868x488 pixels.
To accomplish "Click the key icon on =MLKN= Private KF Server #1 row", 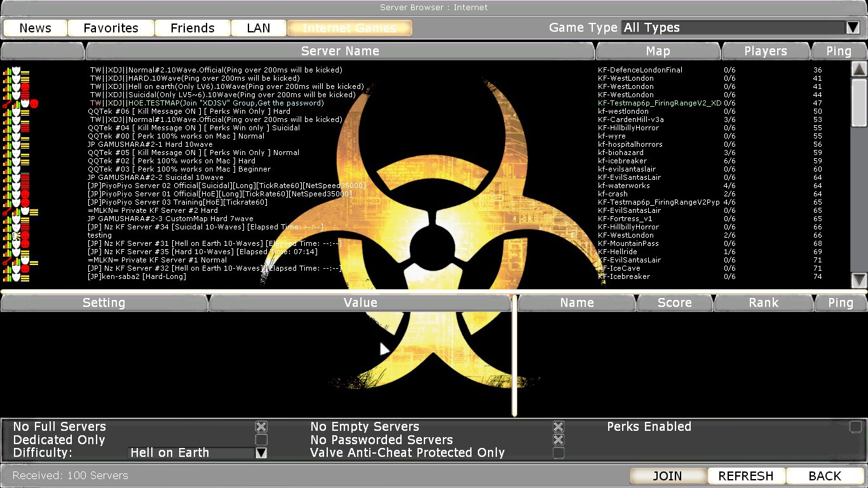I will [x=7, y=261].
